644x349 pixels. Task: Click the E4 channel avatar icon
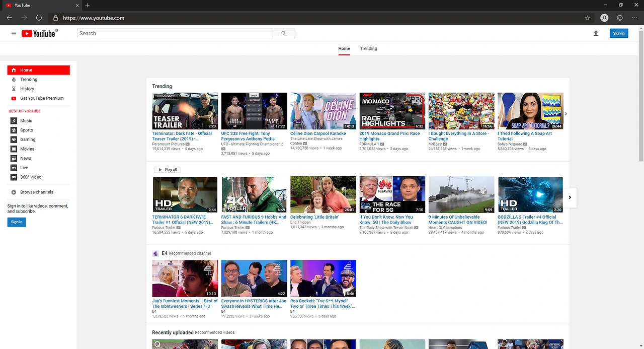pos(155,253)
